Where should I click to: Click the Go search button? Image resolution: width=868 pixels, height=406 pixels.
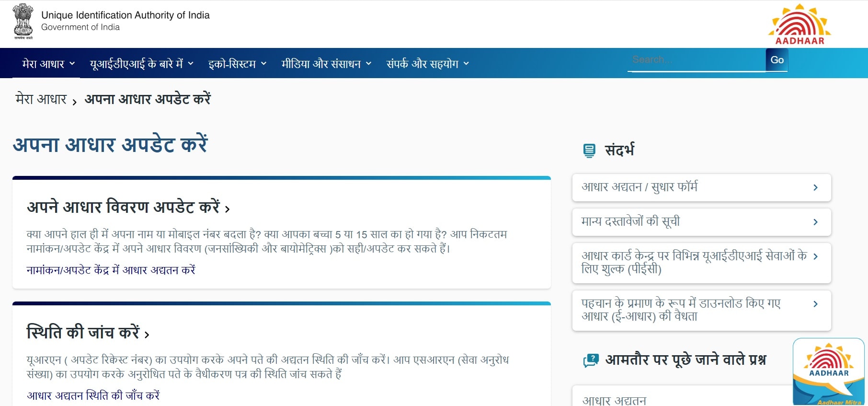click(777, 60)
